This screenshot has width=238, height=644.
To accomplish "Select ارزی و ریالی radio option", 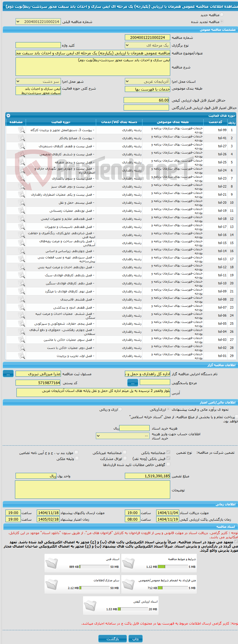I will (x=120, y=410).
